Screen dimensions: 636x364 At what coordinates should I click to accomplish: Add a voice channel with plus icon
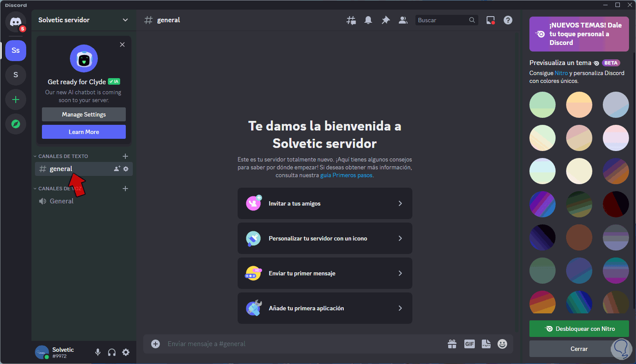click(125, 189)
